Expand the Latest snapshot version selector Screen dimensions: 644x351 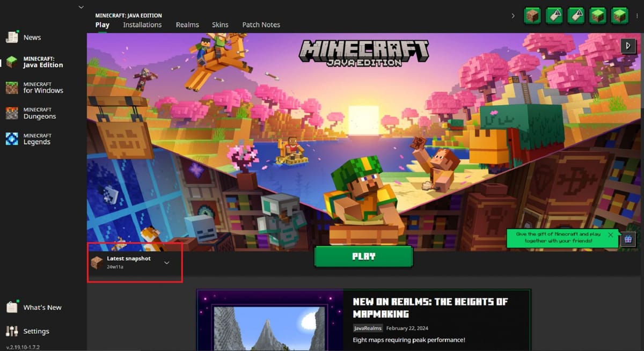166,262
